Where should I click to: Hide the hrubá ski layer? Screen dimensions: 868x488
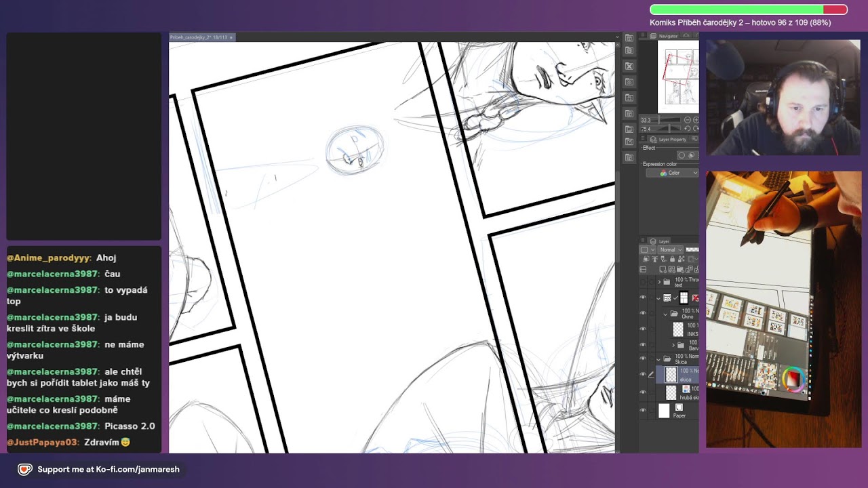[x=643, y=392]
